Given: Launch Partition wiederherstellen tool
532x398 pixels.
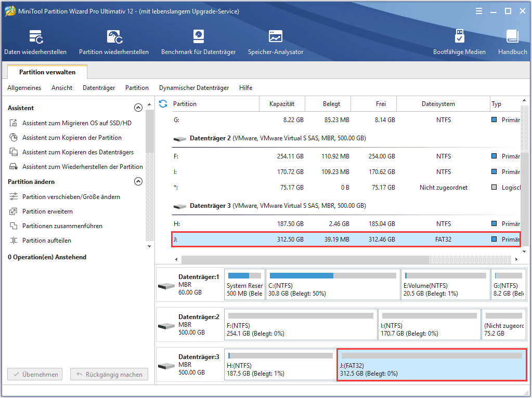Looking at the screenshot, I should coord(114,43).
